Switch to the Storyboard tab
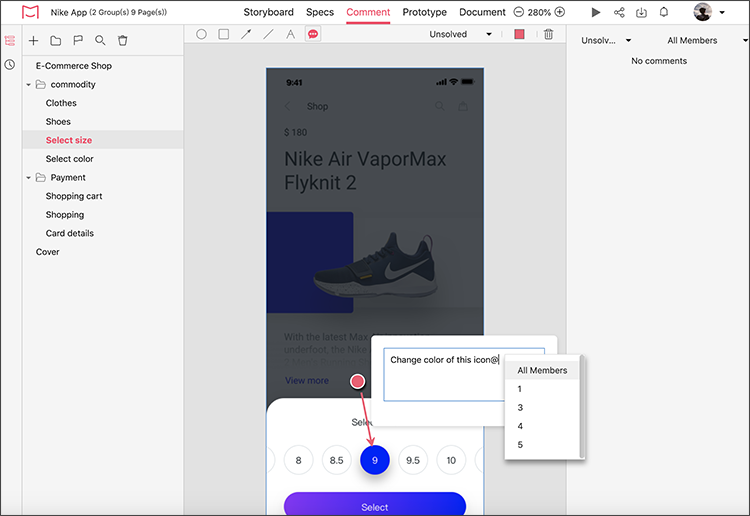The height and width of the screenshot is (516, 750). (x=268, y=12)
